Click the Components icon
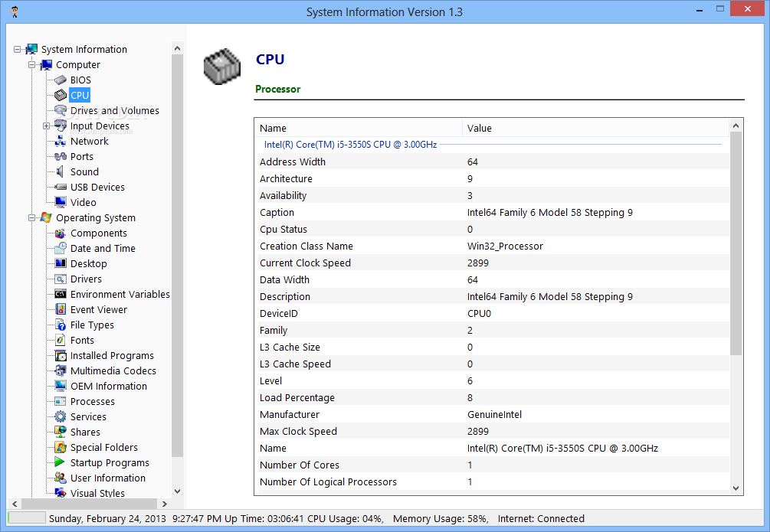This screenshot has height=532, width=770. pyautogui.click(x=60, y=233)
